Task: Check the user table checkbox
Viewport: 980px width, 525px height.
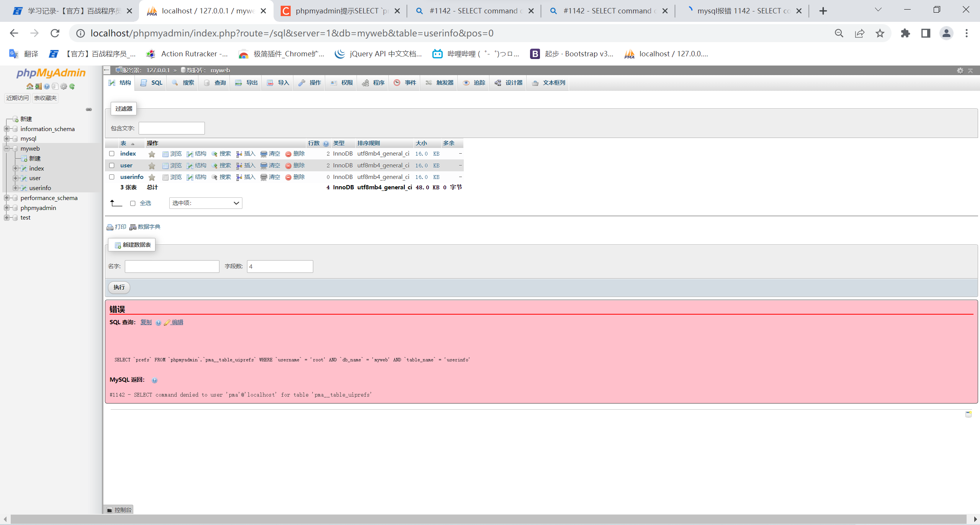Action: click(112, 166)
